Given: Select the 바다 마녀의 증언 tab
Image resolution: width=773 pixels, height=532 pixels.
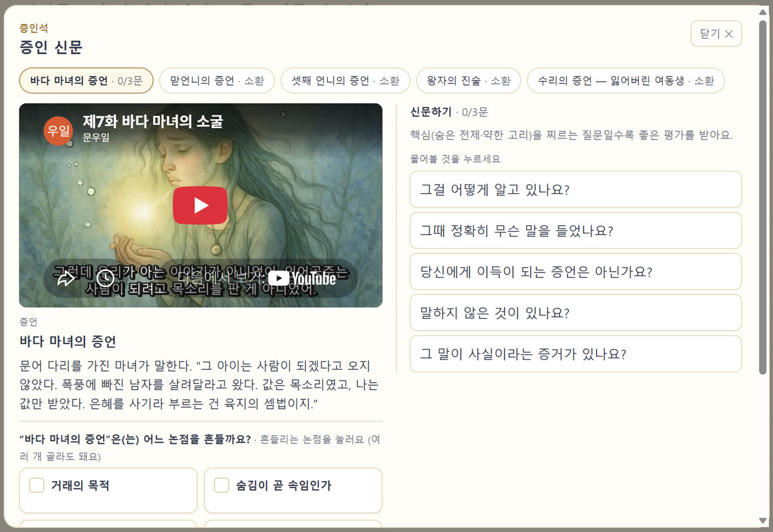Looking at the screenshot, I should [x=86, y=81].
